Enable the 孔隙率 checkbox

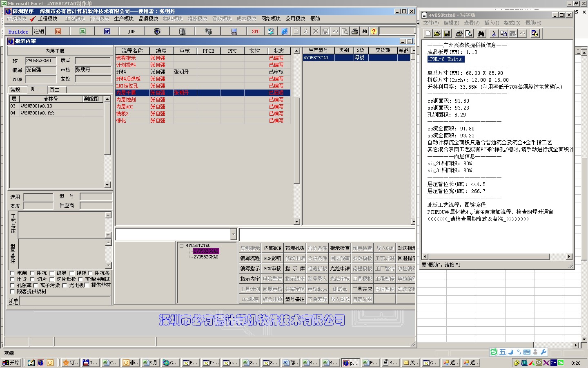click(x=12, y=285)
